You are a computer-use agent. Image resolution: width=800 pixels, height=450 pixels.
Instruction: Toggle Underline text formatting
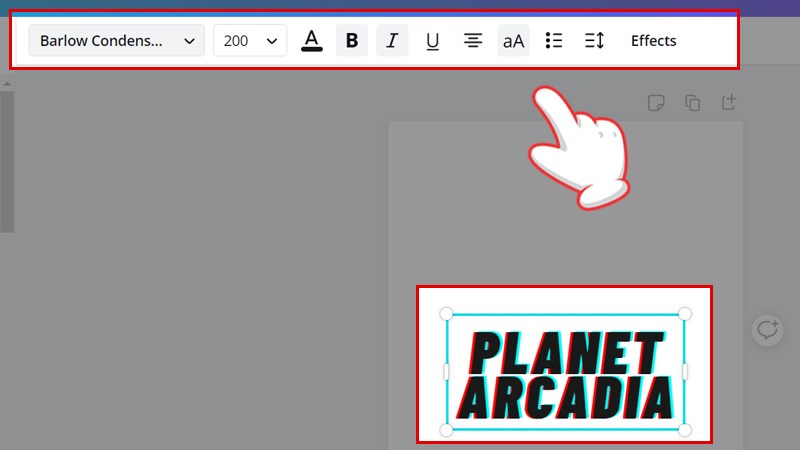point(432,41)
